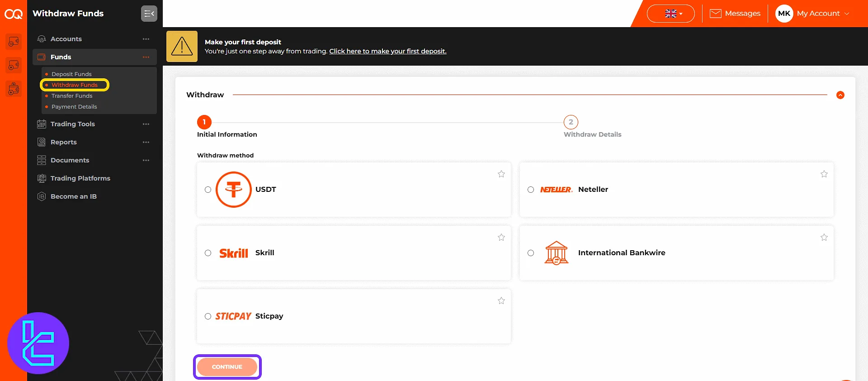Image resolution: width=868 pixels, height=381 pixels.
Task: Click the MK avatar circle
Action: [x=784, y=14]
